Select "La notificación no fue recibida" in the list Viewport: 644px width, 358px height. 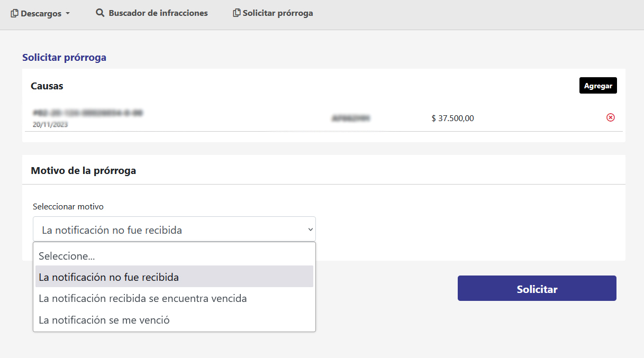(x=109, y=277)
